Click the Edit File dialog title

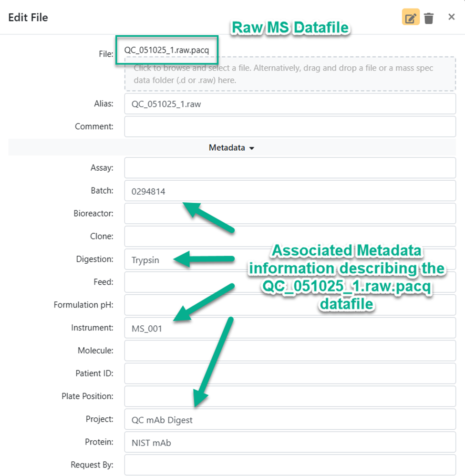[x=28, y=18]
